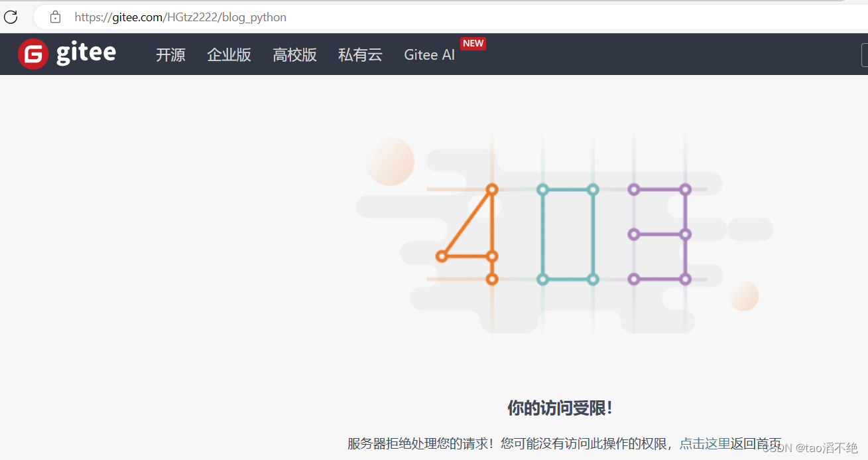Click the 服务器拒绝处理您的请求 message text

[x=420, y=443]
